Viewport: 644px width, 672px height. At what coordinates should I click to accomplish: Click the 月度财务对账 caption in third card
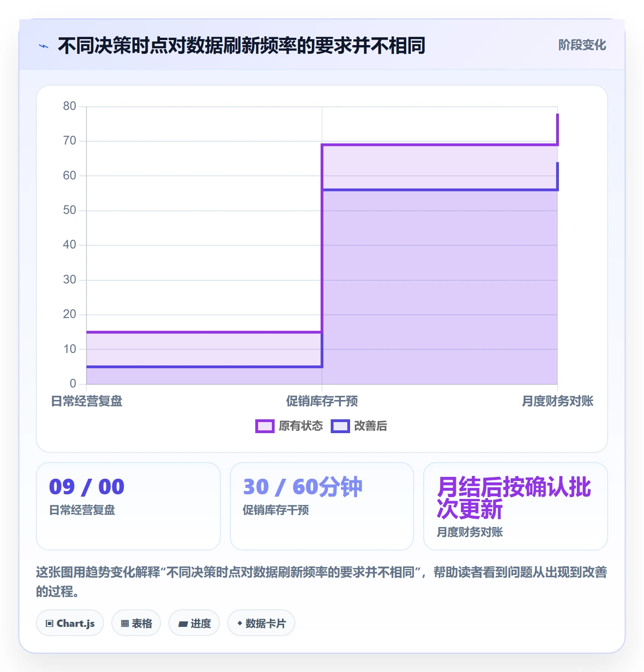470,532
